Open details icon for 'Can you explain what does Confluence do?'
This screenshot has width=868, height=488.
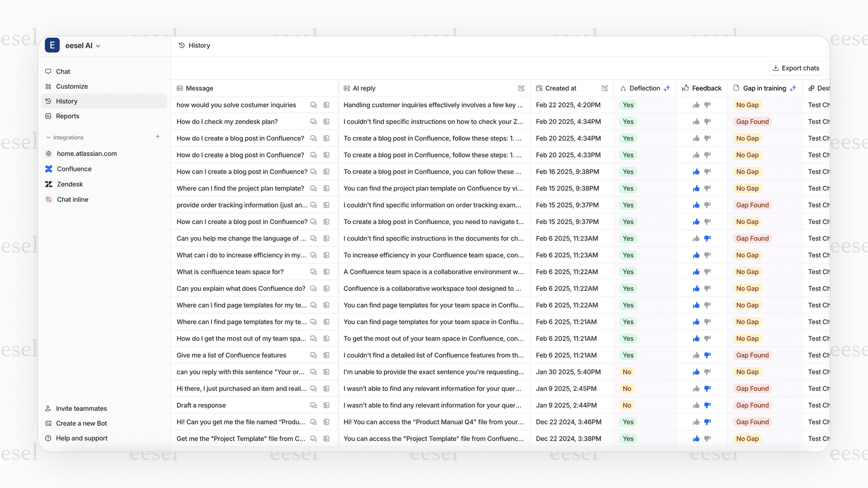pos(327,289)
